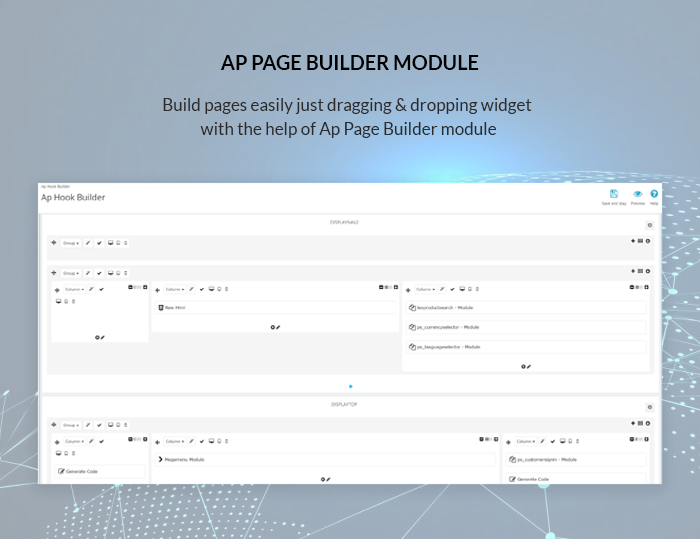Click columns layout icon of second DISPLAYNAV2 group
Viewport: 700px width, 539px height.
click(640, 271)
